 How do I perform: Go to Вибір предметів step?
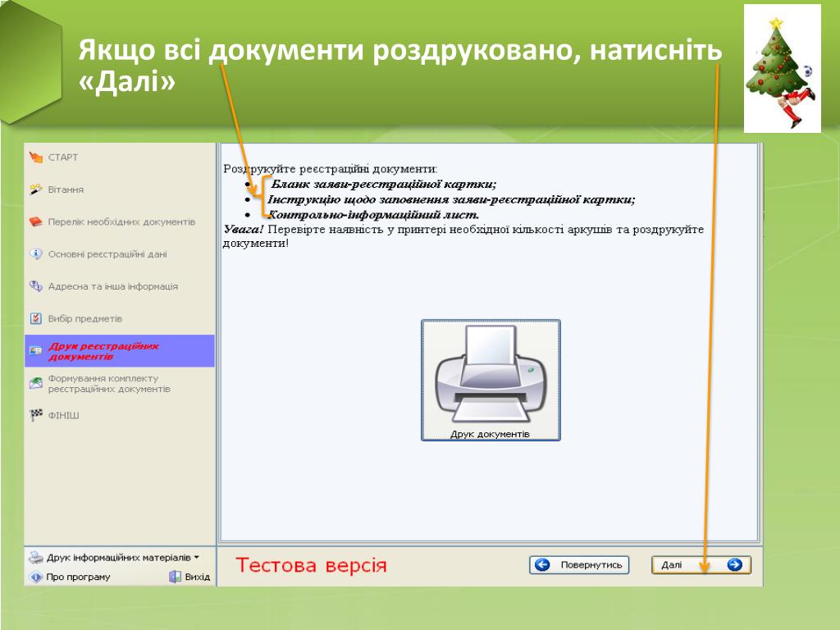click(x=120, y=318)
